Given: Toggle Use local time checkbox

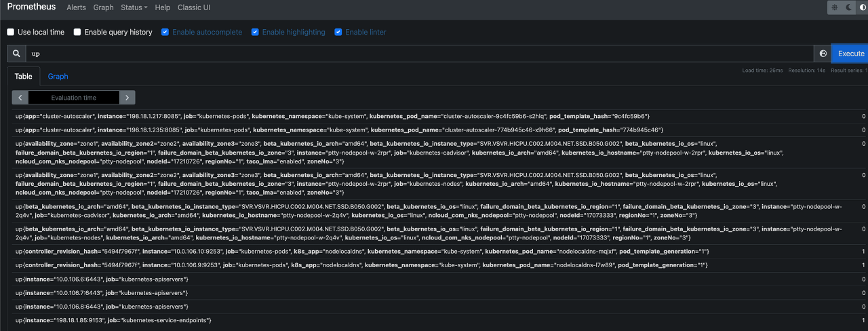Looking at the screenshot, I should (x=11, y=32).
